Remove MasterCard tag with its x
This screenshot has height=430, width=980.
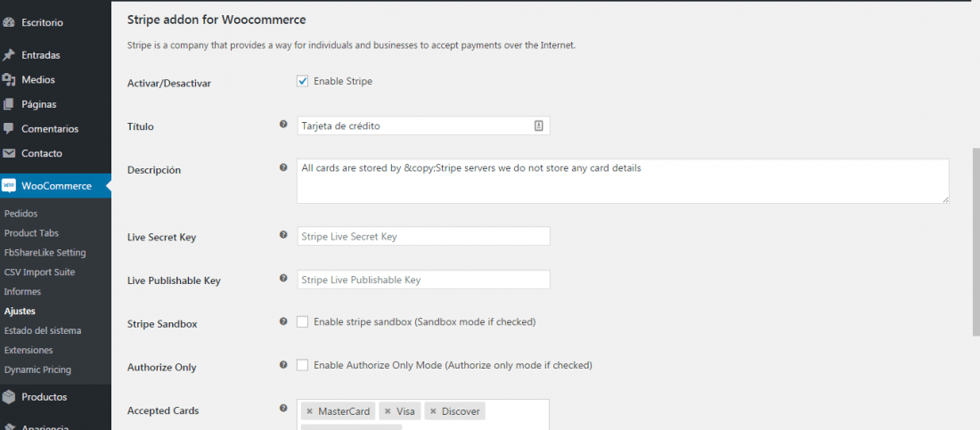[309, 411]
